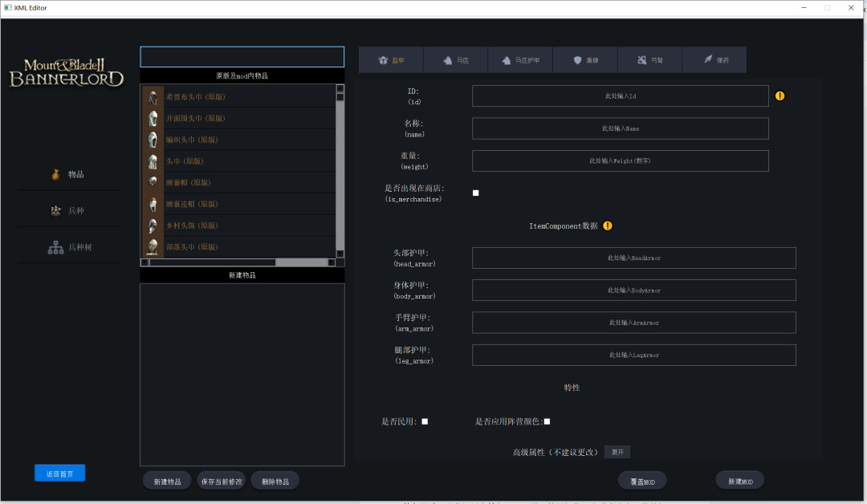Enable the 是否民用 civilian checkbox
Viewport: 867px width, 504px height.
pyautogui.click(x=425, y=421)
